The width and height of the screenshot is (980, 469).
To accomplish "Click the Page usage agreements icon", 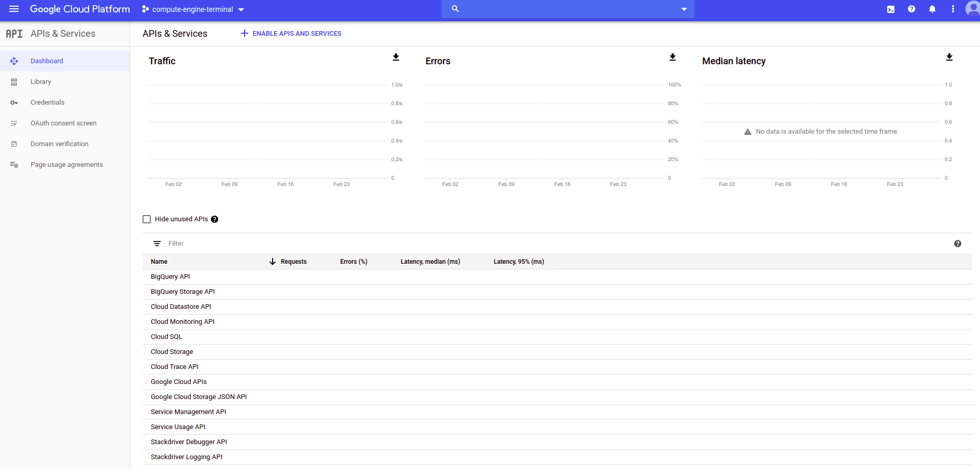I will click(x=14, y=165).
